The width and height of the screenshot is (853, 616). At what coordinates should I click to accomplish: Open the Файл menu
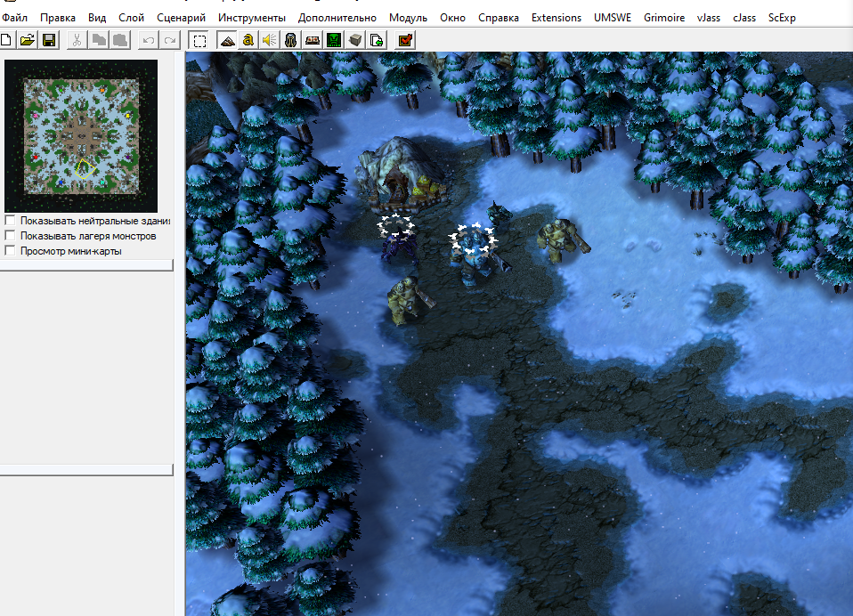point(14,18)
